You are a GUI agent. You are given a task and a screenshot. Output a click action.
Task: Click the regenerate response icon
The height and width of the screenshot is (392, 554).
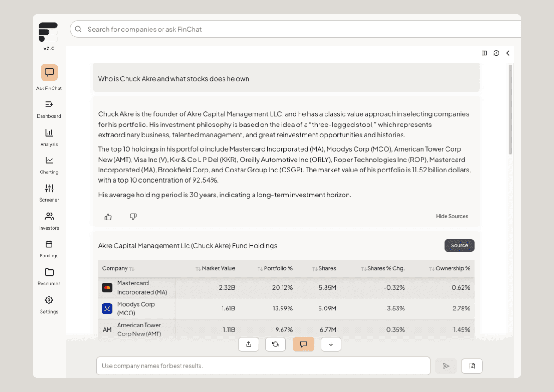(x=276, y=344)
